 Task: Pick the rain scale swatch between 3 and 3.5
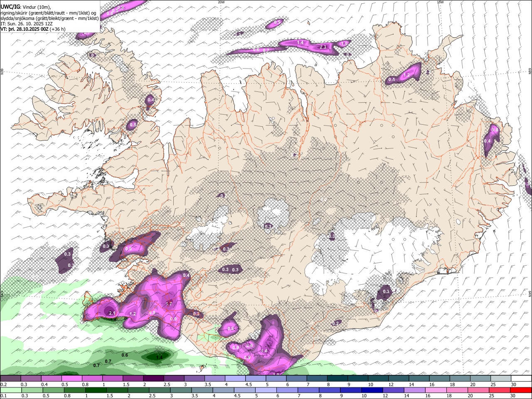point(182,390)
